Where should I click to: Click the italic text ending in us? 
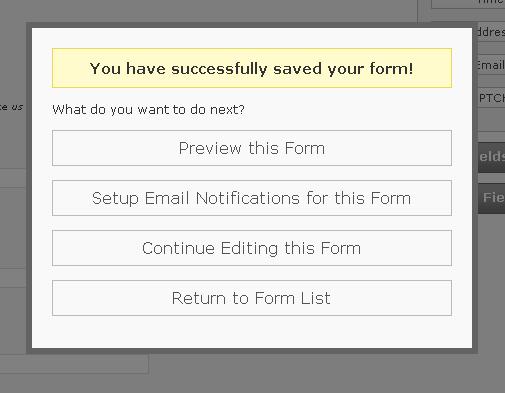tap(11, 107)
